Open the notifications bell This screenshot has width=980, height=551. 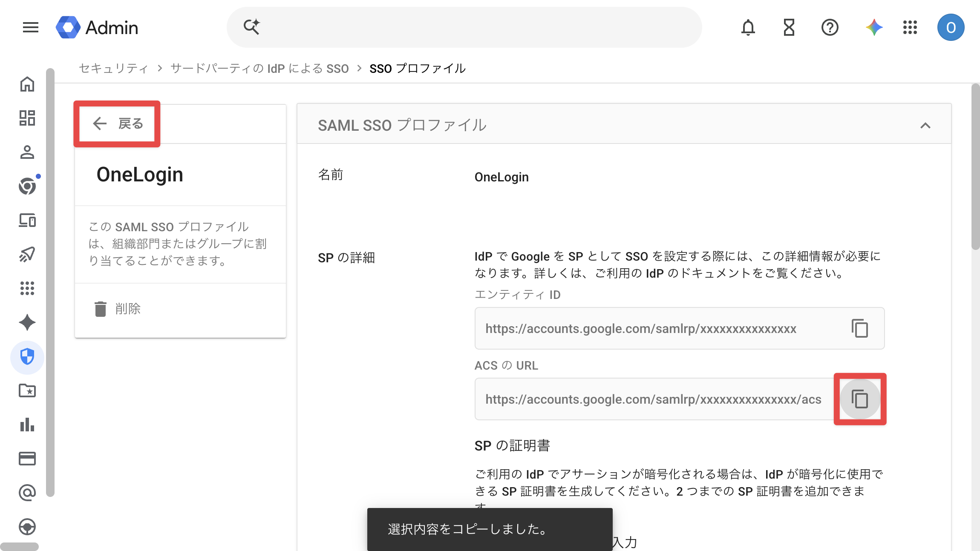[748, 28]
